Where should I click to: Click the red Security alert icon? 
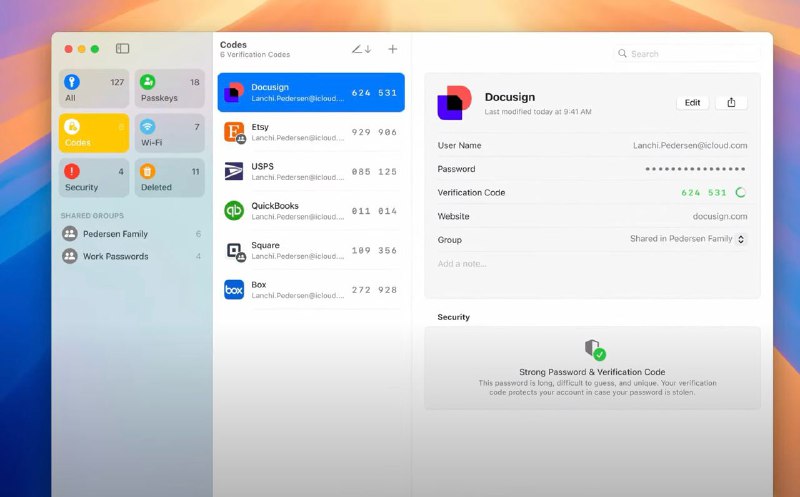tap(72, 171)
